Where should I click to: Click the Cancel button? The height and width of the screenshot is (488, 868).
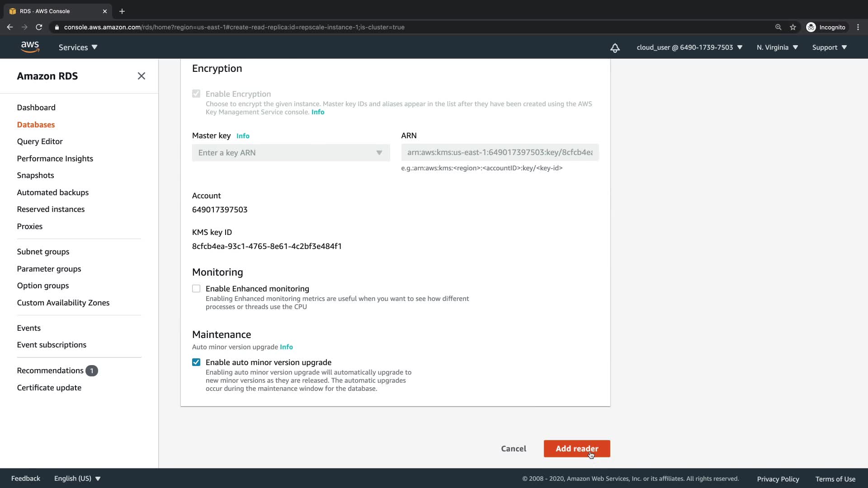(x=514, y=449)
